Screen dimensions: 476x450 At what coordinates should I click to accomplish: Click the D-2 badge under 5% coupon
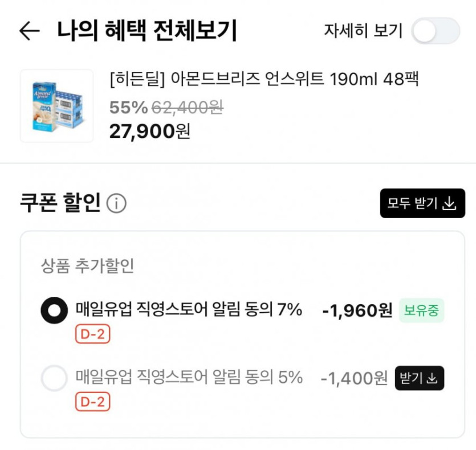tap(92, 402)
